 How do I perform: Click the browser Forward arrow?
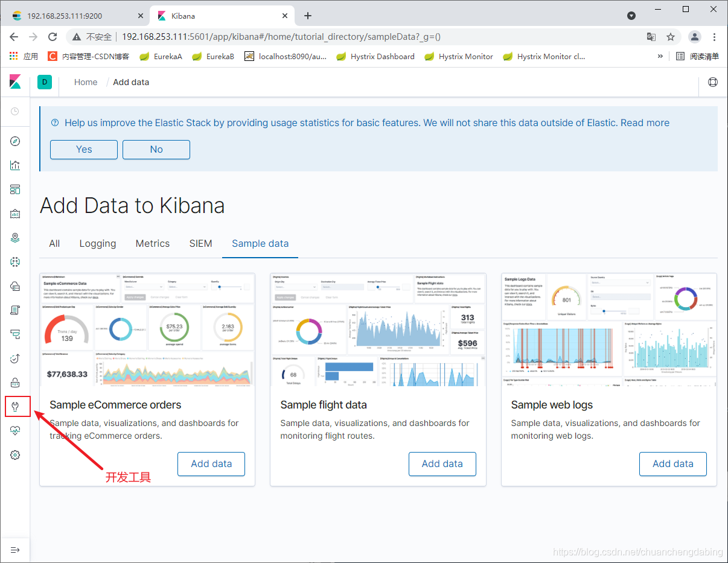click(x=33, y=37)
